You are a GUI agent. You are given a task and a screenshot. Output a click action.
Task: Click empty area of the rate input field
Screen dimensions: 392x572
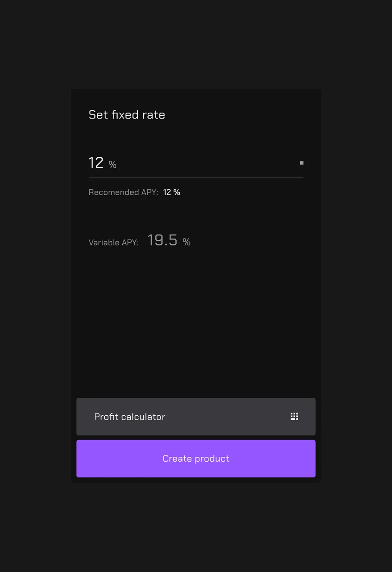[205, 163]
